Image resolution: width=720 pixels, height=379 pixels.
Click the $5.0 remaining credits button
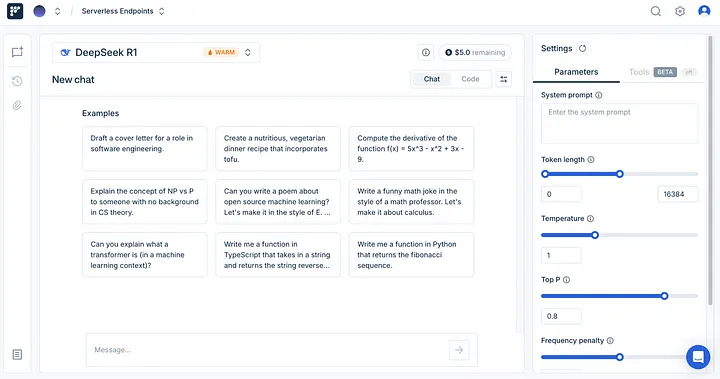point(475,52)
